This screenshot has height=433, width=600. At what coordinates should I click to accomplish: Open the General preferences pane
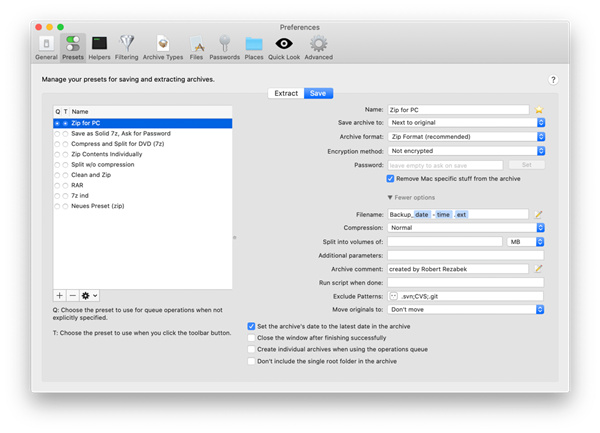point(46,47)
